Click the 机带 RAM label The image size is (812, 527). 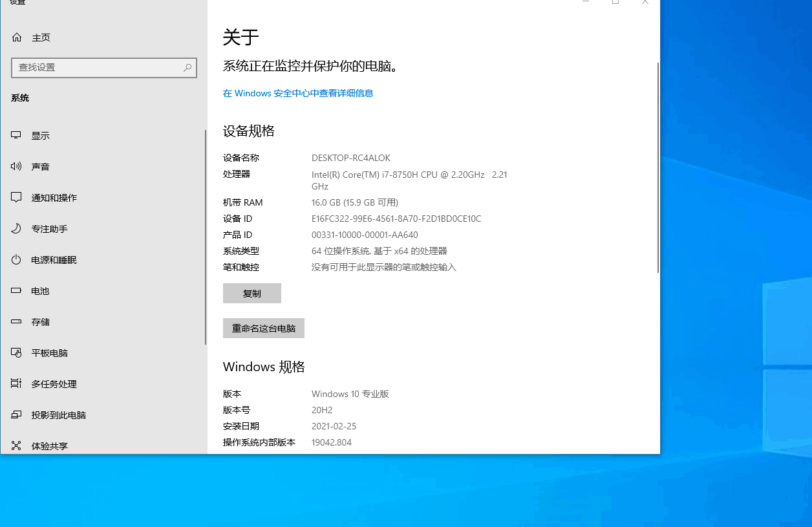[x=243, y=202]
